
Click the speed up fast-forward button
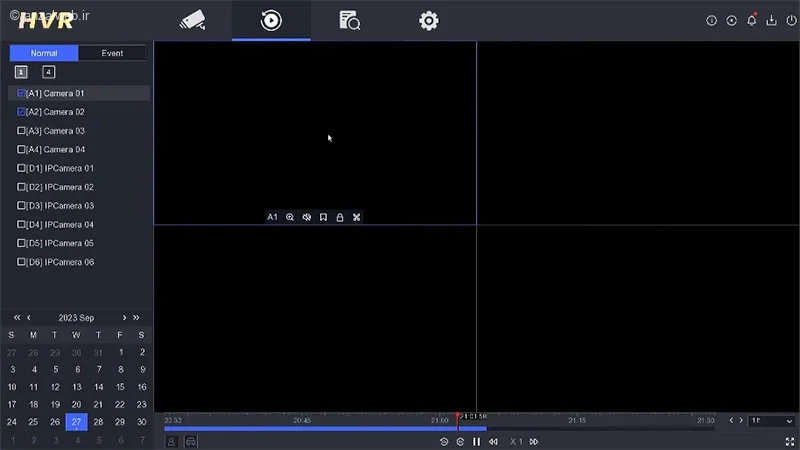[x=534, y=442]
